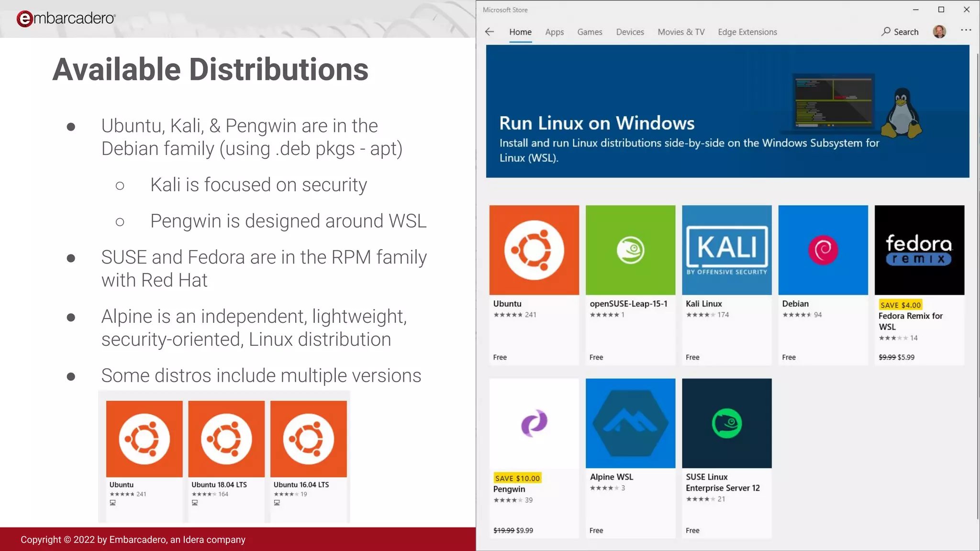Open the Pengwin tile icon
Viewport: 980px width, 551px height.
coord(534,423)
